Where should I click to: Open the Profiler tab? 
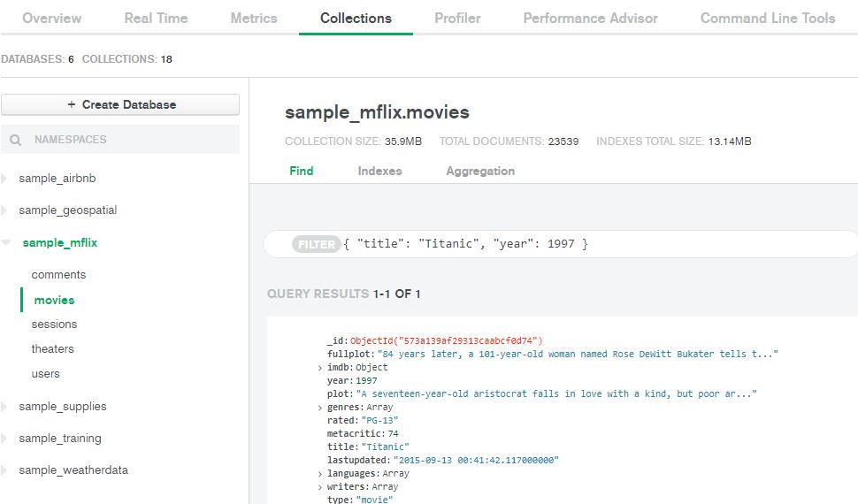click(x=457, y=18)
